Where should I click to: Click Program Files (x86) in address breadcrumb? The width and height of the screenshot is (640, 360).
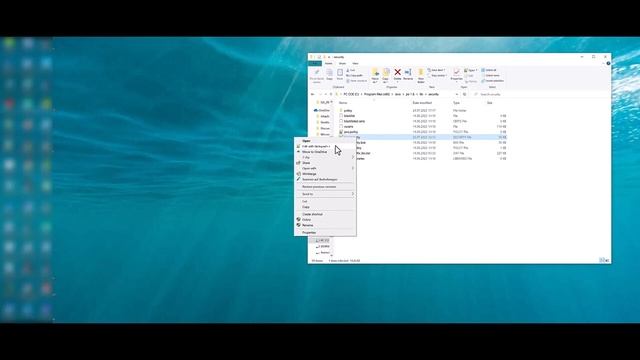tap(377, 94)
